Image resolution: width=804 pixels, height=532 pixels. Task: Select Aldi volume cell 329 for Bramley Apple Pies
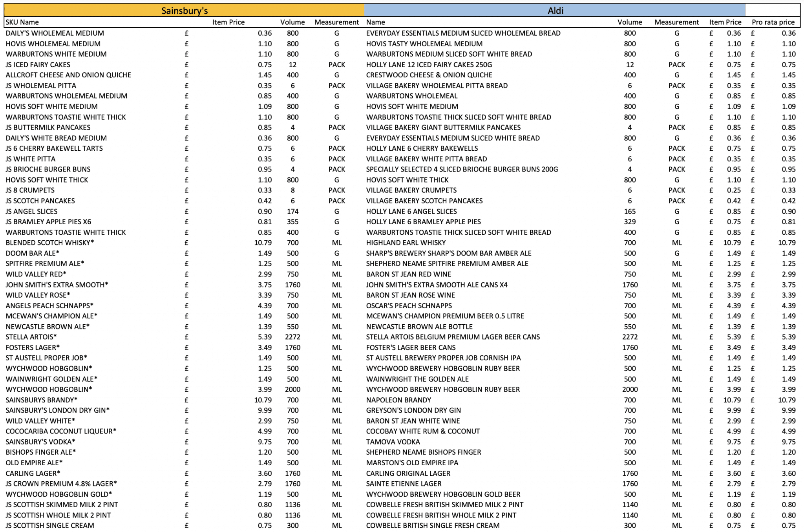(630, 222)
